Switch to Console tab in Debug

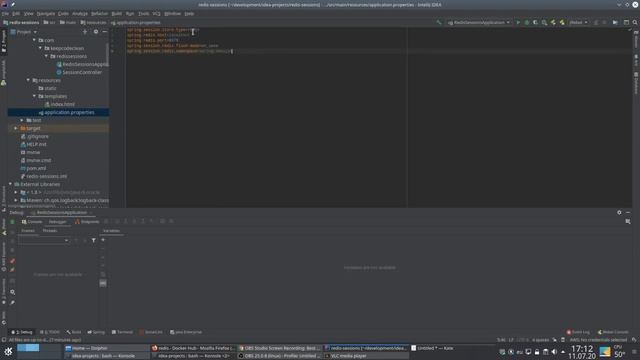(32, 222)
